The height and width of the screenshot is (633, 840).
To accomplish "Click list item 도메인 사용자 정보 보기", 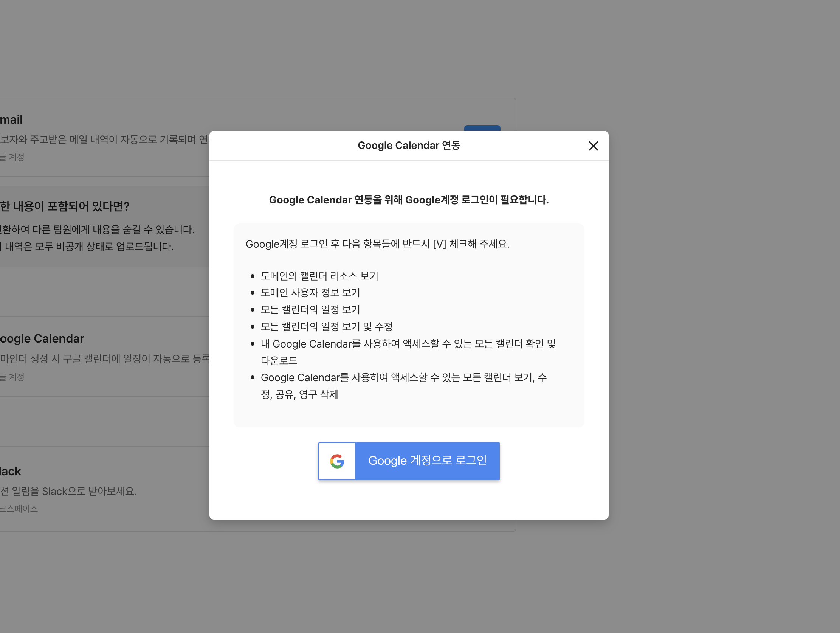I will tap(310, 293).
